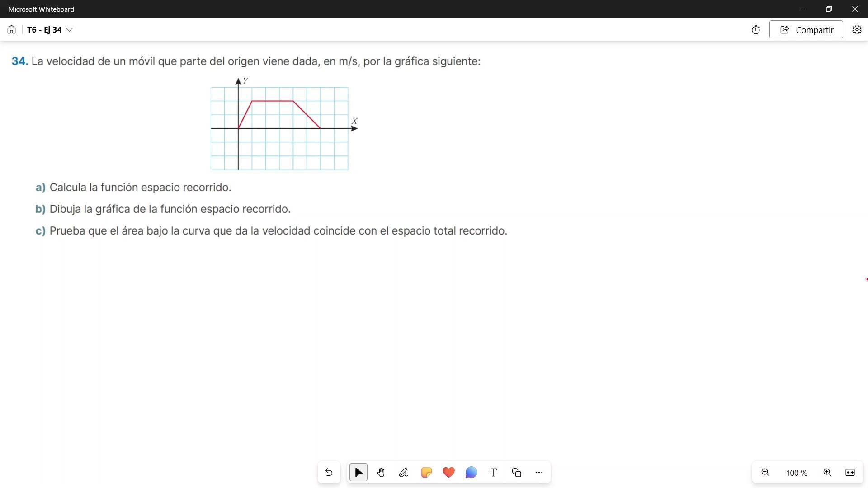Select the Text tool

[x=494, y=473]
